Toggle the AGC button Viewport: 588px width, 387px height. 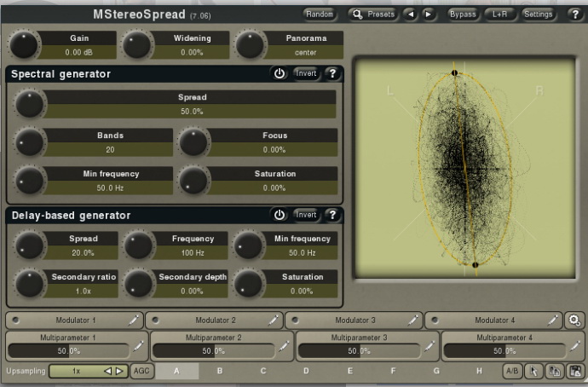[x=141, y=371]
